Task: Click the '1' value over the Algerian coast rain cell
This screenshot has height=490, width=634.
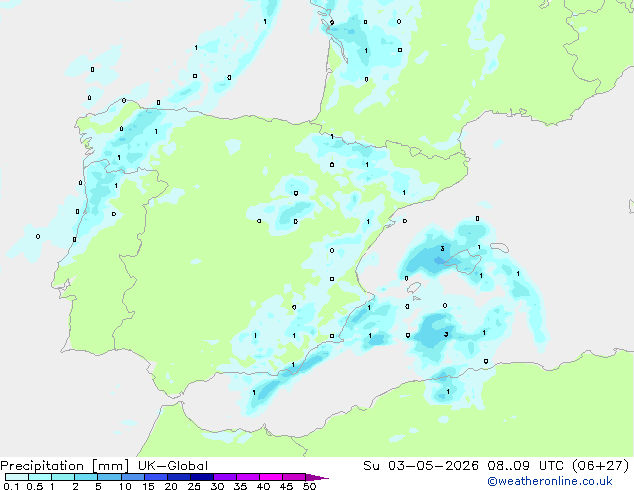Action: click(448, 391)
